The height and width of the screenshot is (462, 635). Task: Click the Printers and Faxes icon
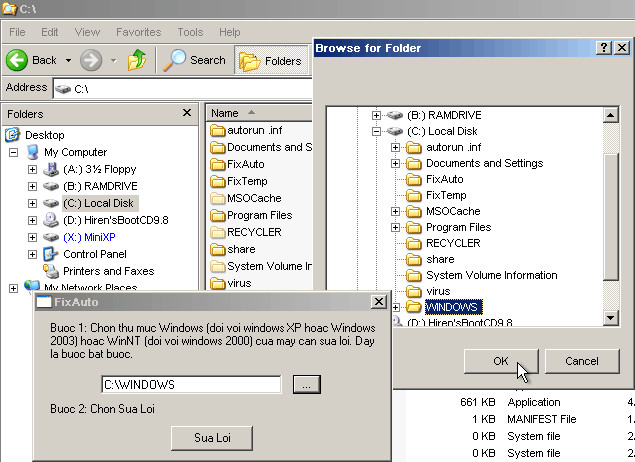(x=51, y=271)
